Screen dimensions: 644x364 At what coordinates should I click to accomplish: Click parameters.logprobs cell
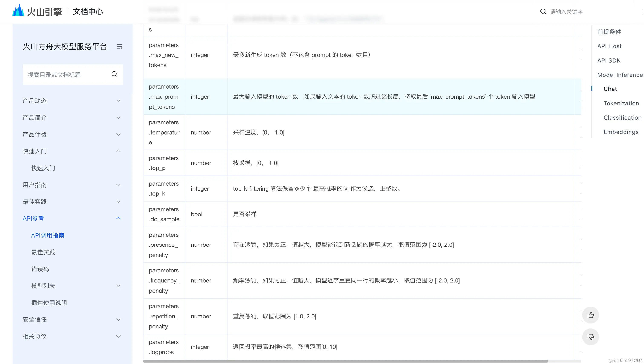coord(164,347)
